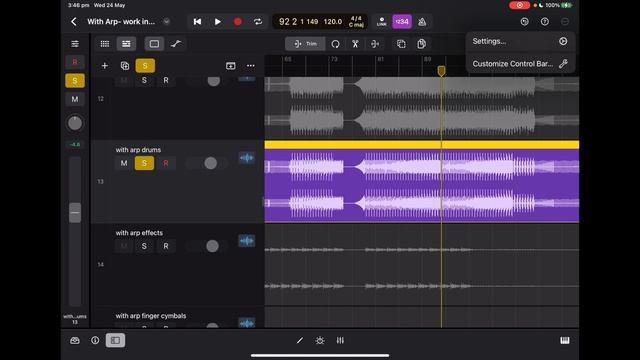Add a new track with plus button
The image size is (640, 360).
[104, 66]
